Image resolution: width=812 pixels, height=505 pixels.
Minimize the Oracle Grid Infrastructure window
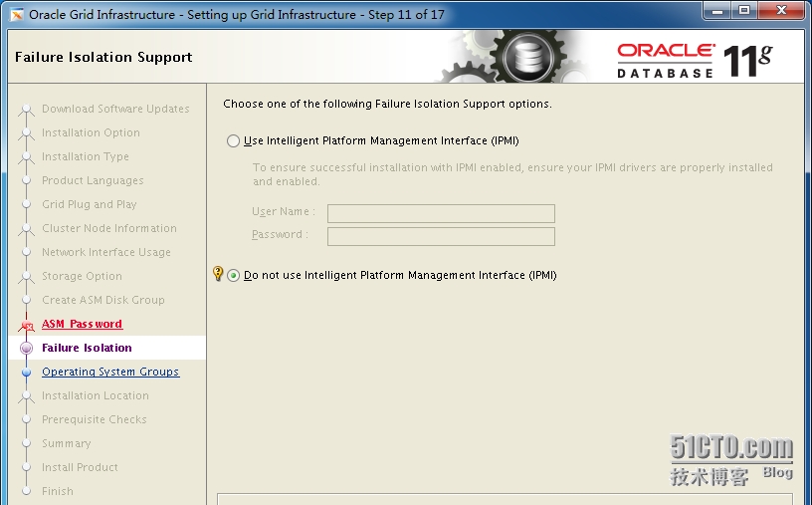pyautogui.click(x=717, y=10)
